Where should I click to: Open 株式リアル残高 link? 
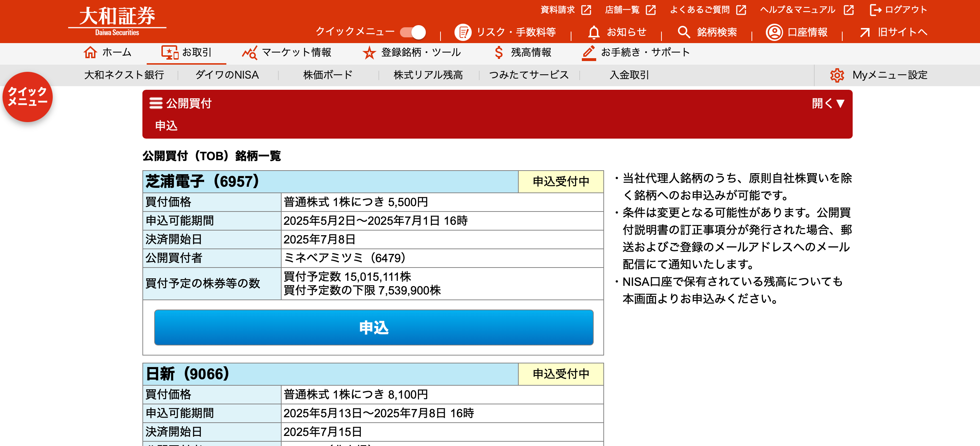(428, 75)
